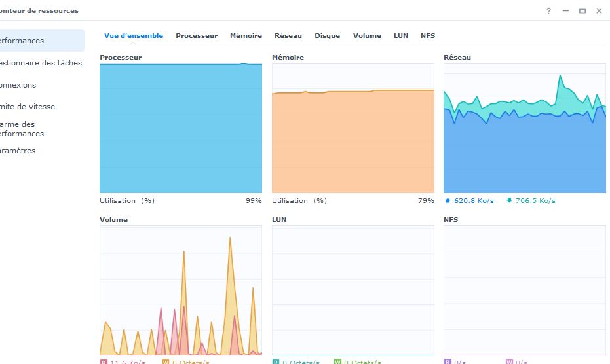
Task: Open Connexions in the sidebar
Action: coord(18,84)
